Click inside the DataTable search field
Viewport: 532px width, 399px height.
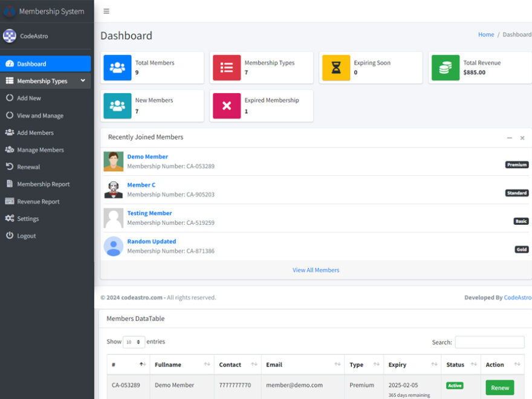pyautogui.click(x=490, y=342)
